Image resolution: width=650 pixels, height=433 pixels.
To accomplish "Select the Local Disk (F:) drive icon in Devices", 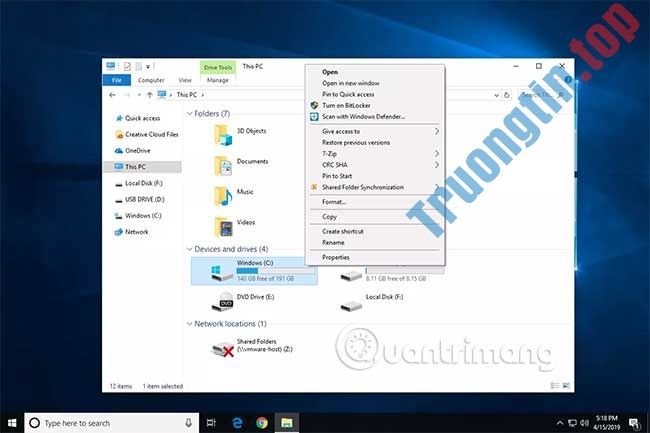I will [351, 305].
